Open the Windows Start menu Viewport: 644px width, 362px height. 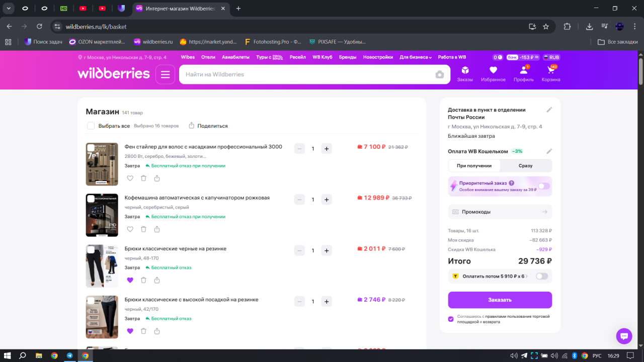[x=8, y=355]
